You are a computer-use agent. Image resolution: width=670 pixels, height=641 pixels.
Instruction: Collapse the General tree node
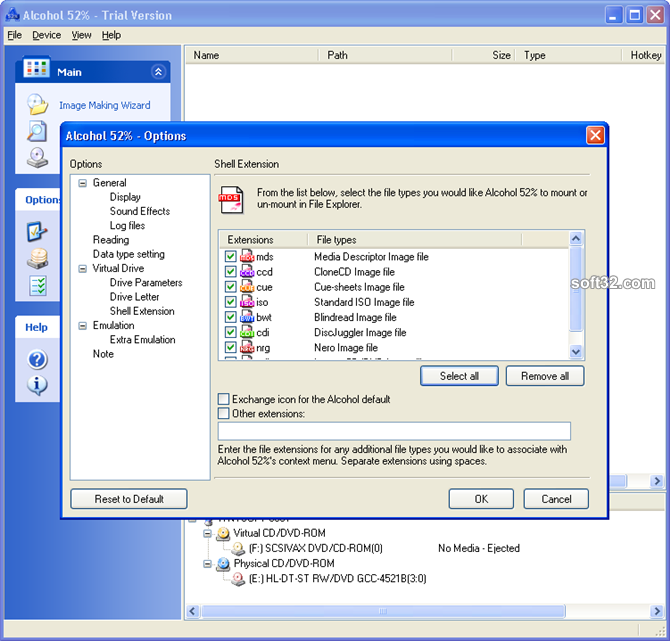coord(82,183)
